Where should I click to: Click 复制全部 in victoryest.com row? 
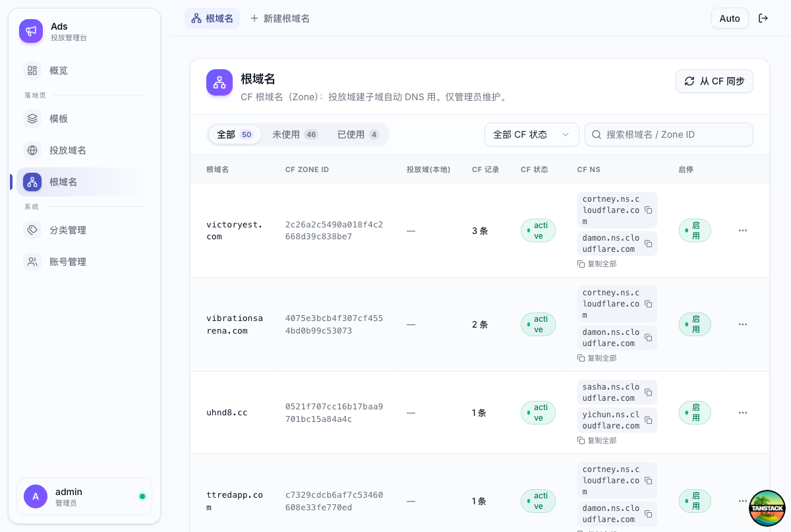coord(597,264)
